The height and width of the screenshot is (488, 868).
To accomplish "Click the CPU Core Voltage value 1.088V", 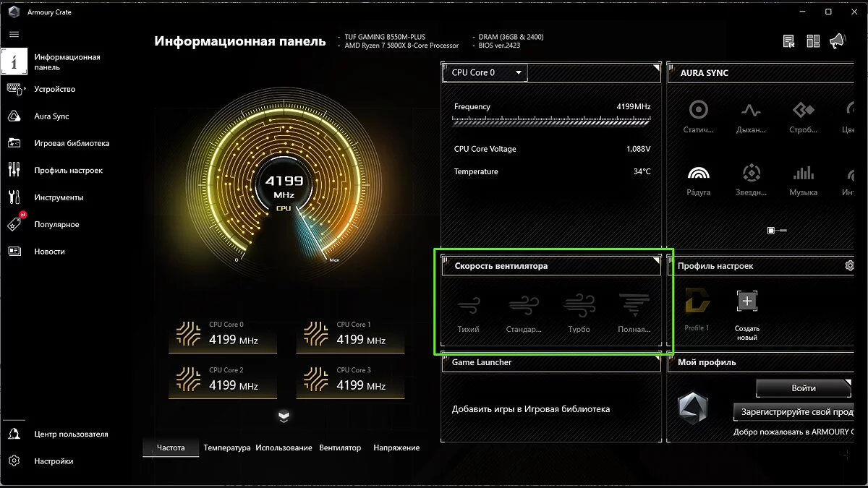I will 638,149.
